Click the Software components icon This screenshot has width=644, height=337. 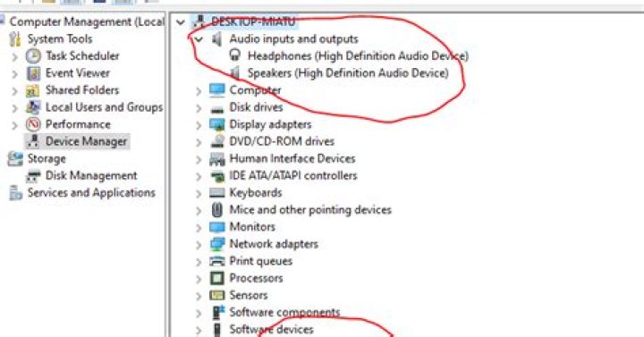(x=217, y=312)
